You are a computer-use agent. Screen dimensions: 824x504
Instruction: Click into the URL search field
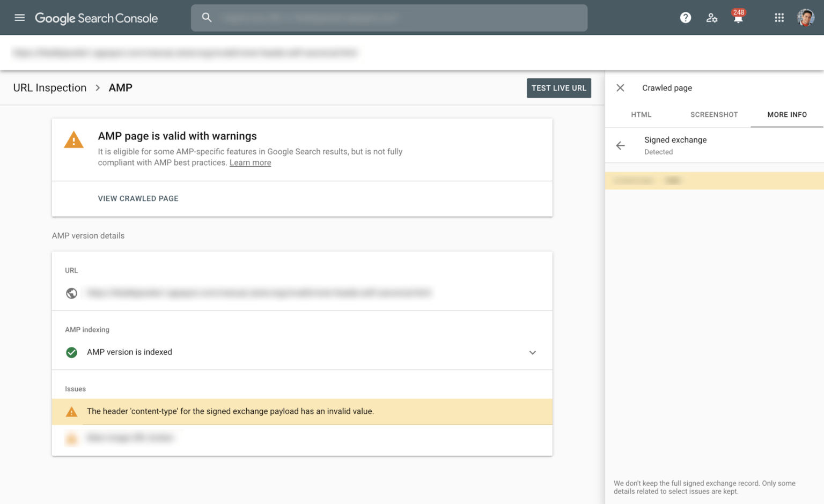coord(397,18)
